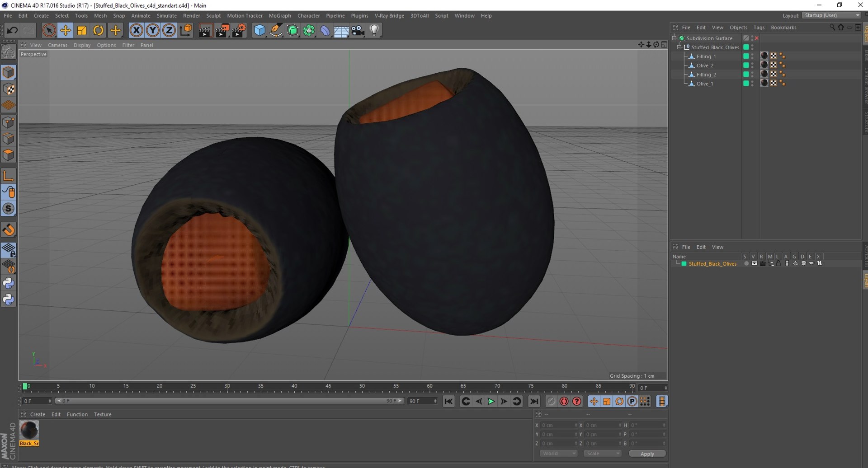Play the animation forward
This screenshot has width=868, height=468.
(x=491, y=401)
